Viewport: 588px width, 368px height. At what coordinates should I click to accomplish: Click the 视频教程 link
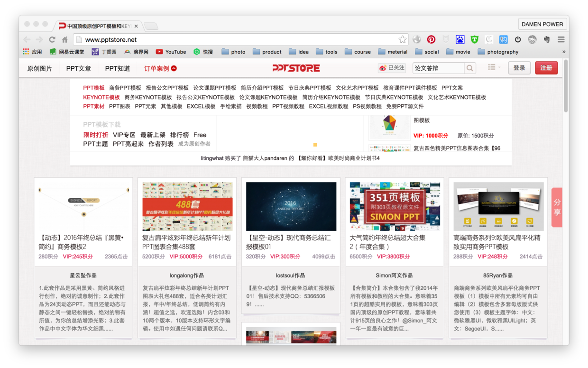tap(257, 107)
